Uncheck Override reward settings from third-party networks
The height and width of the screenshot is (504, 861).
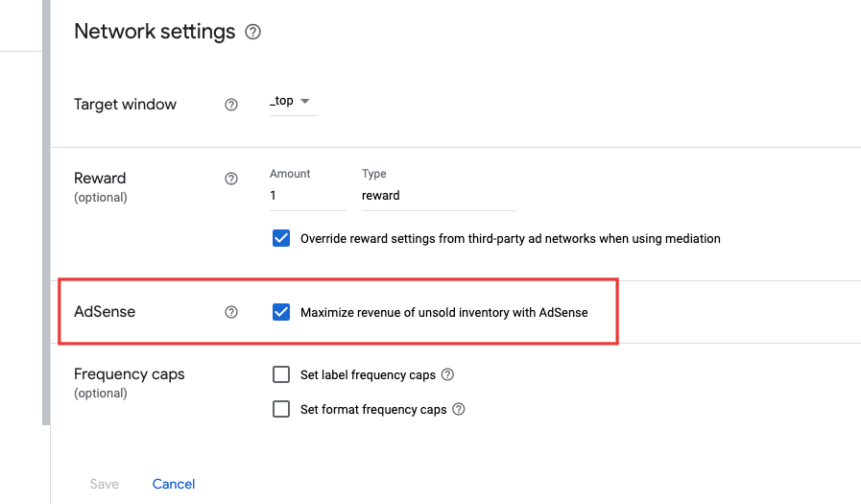(x=281, y=238)
